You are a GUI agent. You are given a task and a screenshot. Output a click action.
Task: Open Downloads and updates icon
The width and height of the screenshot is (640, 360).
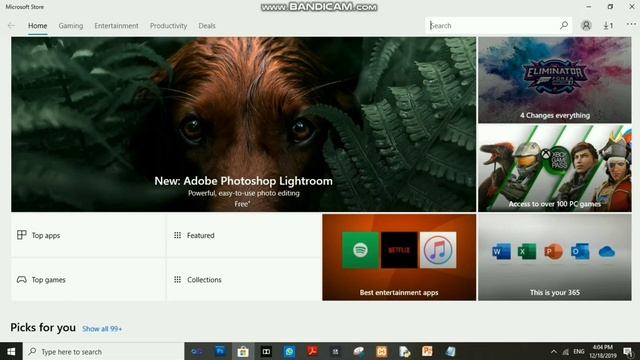click(x=608, y=25)
